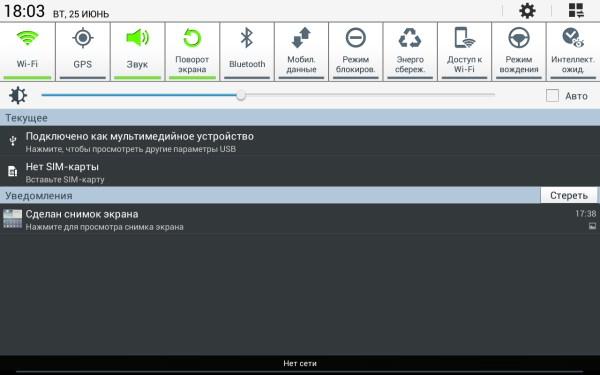Tap the 18:03 clock
Screen dimensions: 600x375
click(24, 11)
